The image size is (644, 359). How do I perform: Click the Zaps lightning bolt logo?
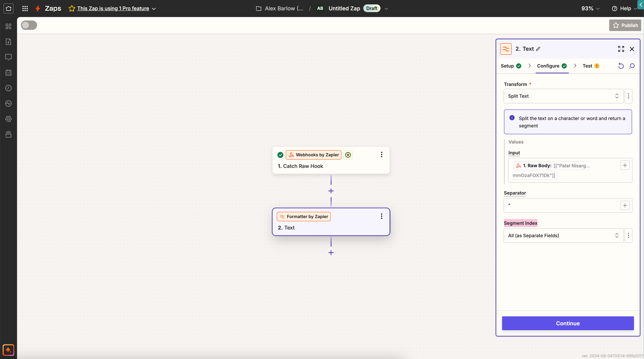click(x=38, y=8)
